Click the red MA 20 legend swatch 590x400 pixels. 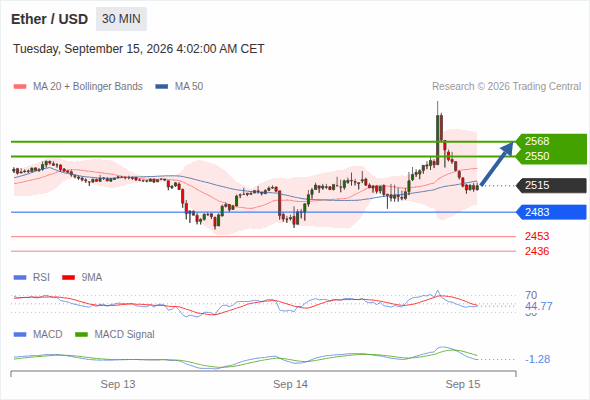coord(20,87)
